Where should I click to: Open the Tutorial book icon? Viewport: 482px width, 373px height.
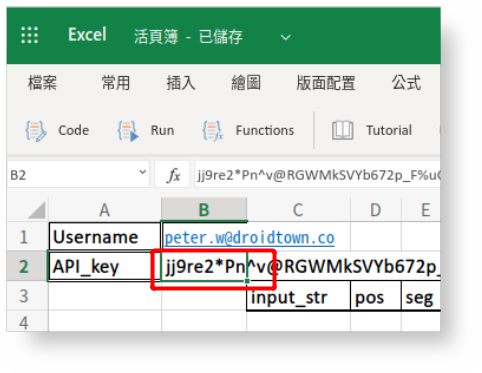pos(343,130)
